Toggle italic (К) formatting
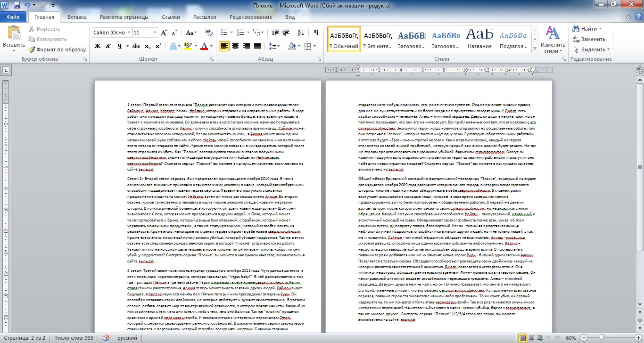This screenshot has height=343, width=644. click(108, 46)
